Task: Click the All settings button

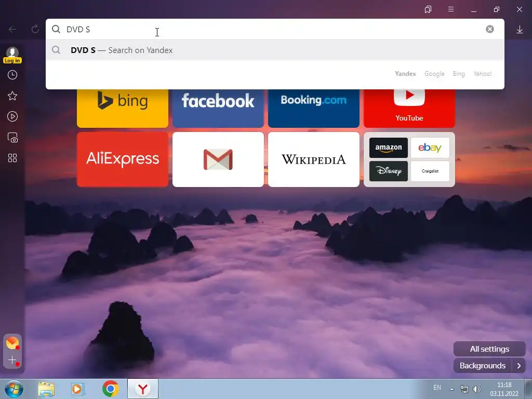Action: coord(489,349)
